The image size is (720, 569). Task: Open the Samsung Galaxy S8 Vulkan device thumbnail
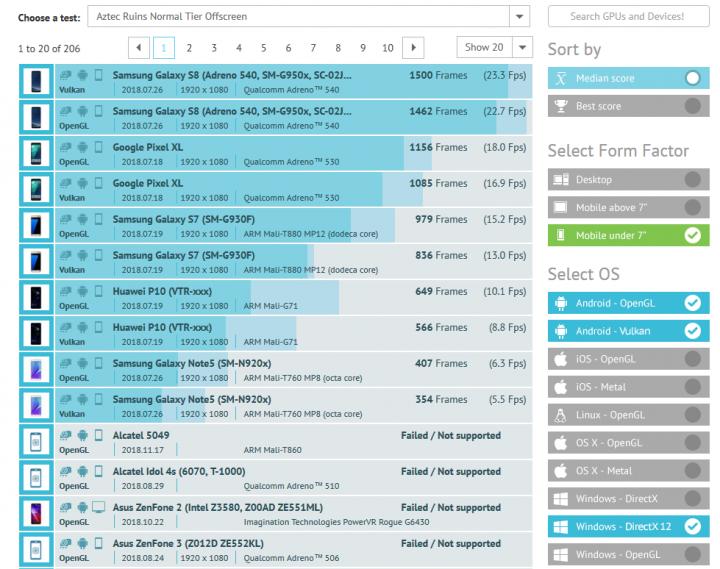point(36,81)
